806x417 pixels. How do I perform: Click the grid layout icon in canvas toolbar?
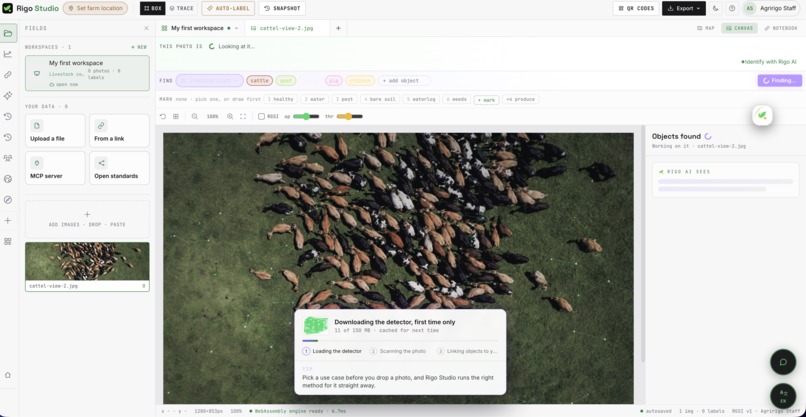[x=176, y=117]
